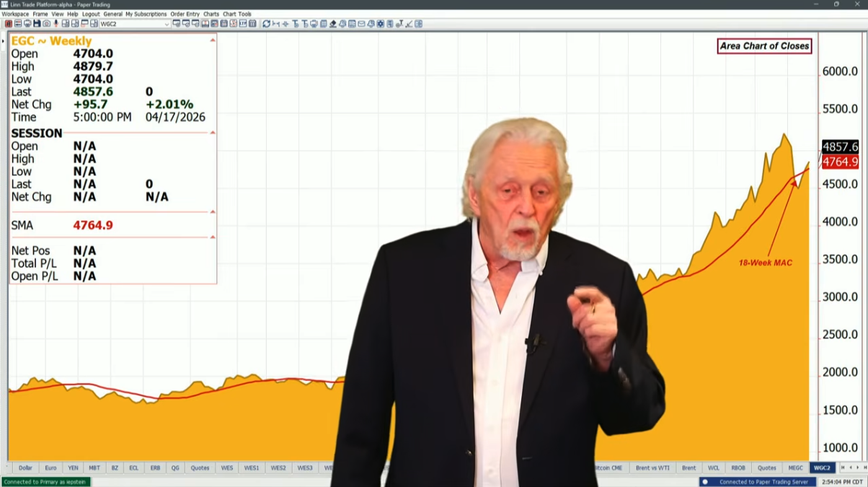Click the black 4857.6 price axis marker

(x=840, y=146)
